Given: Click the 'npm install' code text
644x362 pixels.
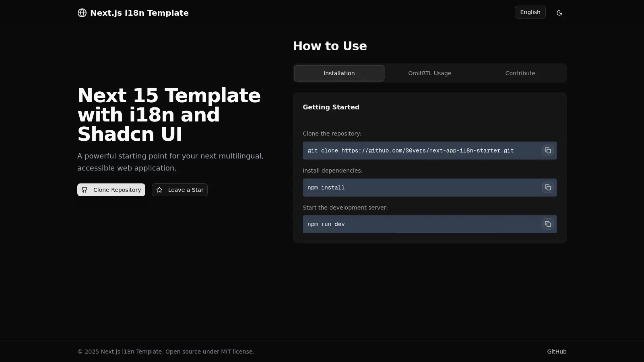Looking at the screenshot, I should click(x=326, y=187).
